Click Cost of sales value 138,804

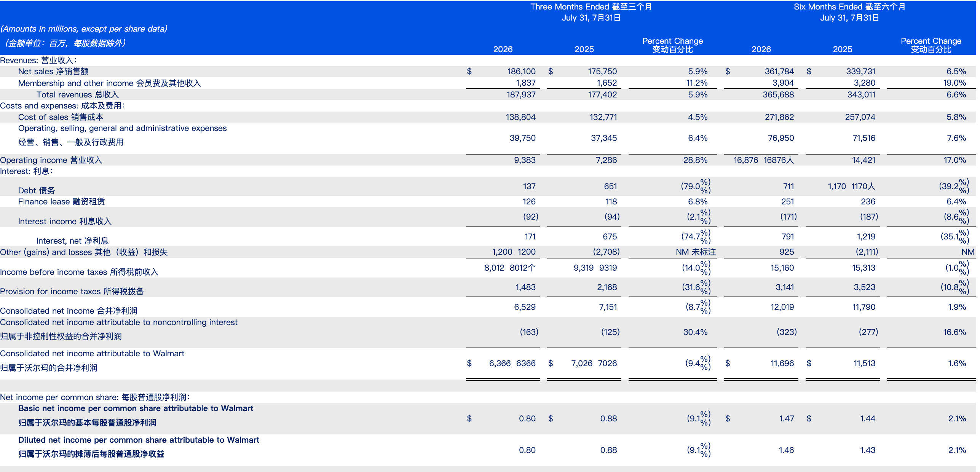click(520, 117)
